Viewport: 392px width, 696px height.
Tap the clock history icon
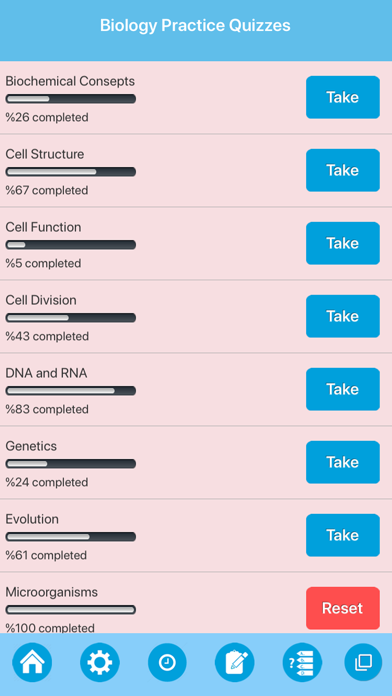coord(167,662)
